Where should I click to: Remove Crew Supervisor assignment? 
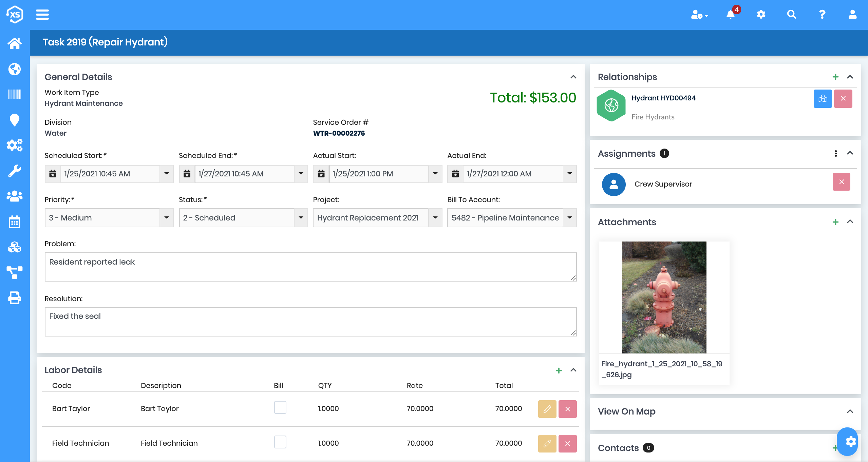(841, 182)
